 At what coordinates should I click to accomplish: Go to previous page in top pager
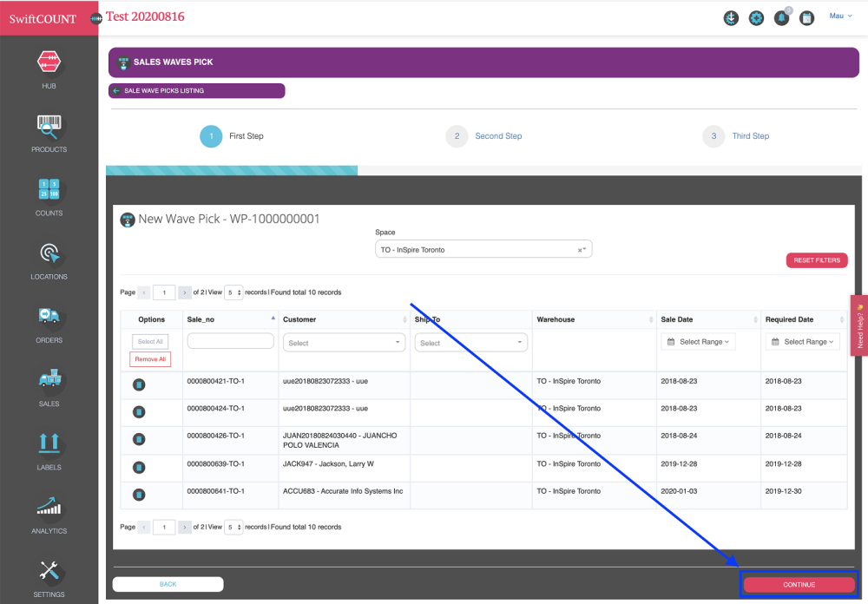click(x=144, y=292)
